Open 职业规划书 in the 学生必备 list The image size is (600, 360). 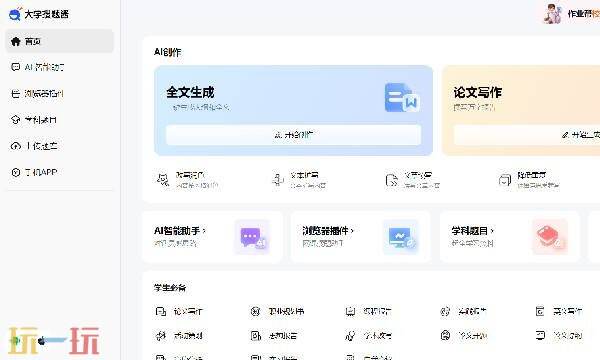click(286, 311)
